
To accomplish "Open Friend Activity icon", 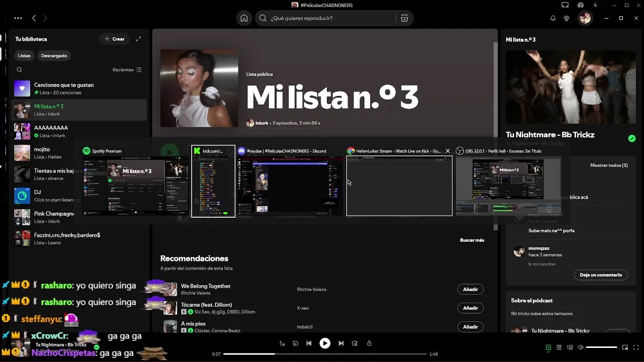I will click(567, 18).
